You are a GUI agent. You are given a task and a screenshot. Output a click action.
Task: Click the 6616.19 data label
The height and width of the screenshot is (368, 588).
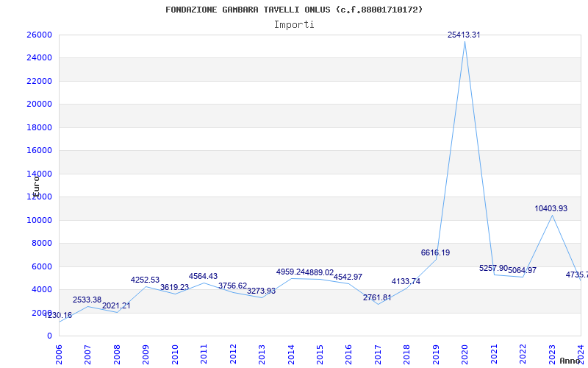(435, 252)
